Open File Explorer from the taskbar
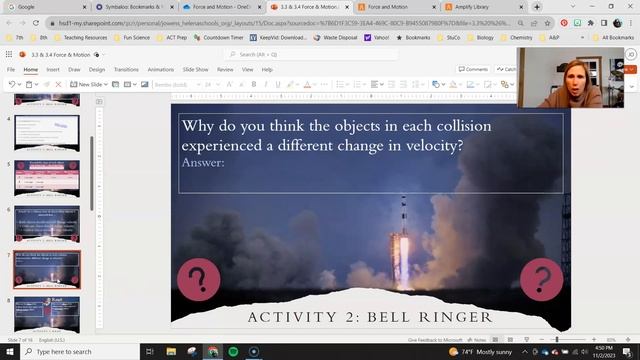Screen dimensions: 640x360 [171, 351]
